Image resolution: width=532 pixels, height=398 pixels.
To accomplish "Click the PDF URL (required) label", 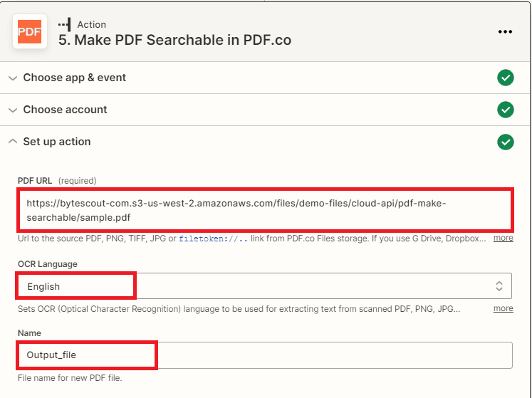I will click(x=57, y=181).
